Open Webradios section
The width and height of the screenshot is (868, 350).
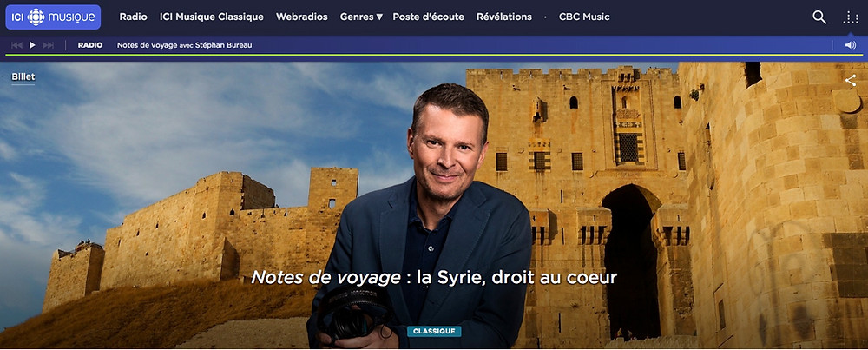(302, 17)
